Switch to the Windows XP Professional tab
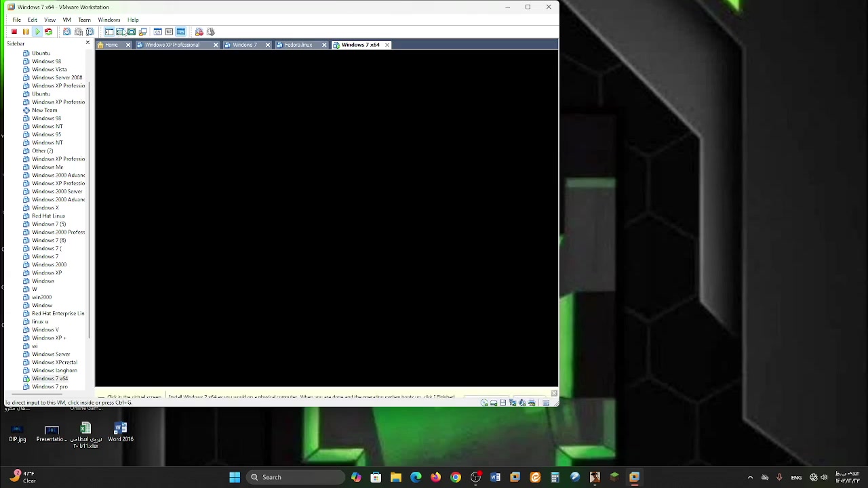This screenshot has height=488, width=868. pyautogui.click(x=172, y=45)
